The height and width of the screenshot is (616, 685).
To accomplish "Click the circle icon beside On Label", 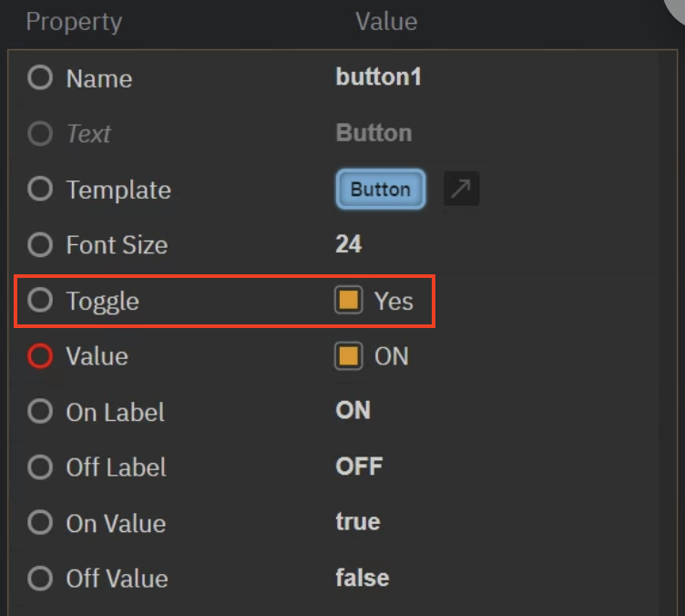I will click(40, 412).
